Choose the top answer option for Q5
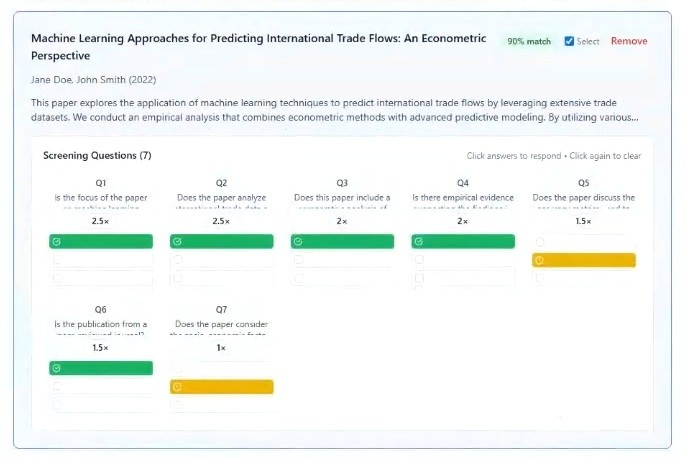This screenshot has height=458, width=687. point(584,242)
